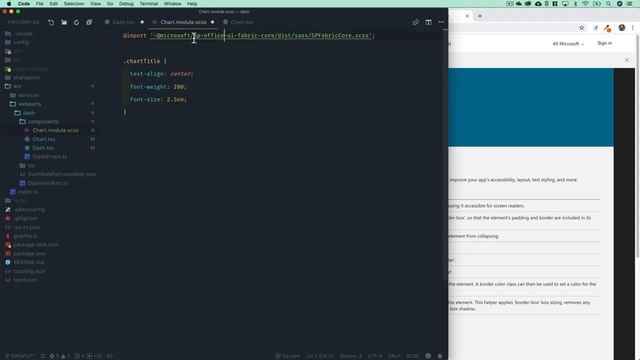Open changes icon in editor title bar
The width and height of the screenshot is (640, 360).
tap(416, 22)
